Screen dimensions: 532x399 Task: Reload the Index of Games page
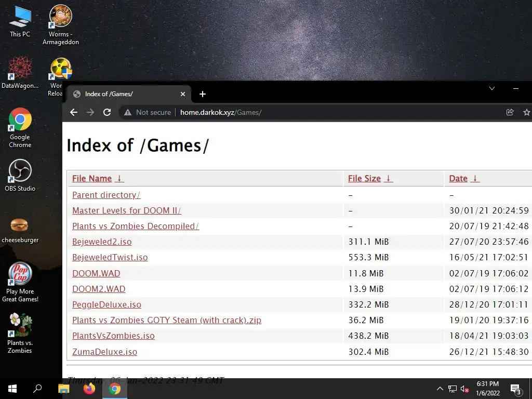point(107,112)
